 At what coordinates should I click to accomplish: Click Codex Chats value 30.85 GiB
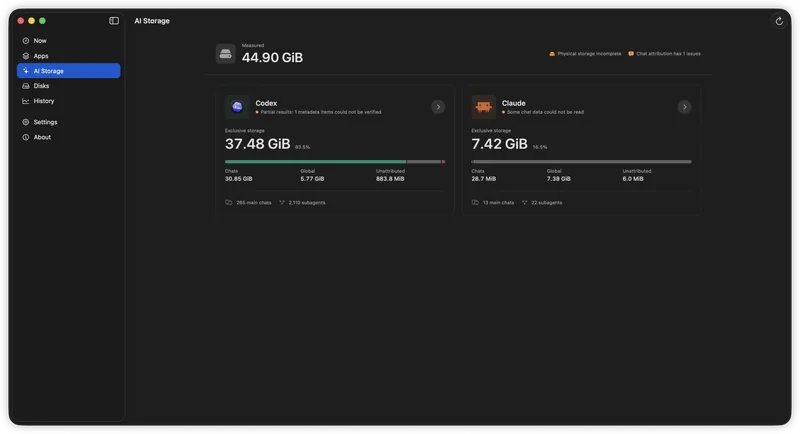239,179
